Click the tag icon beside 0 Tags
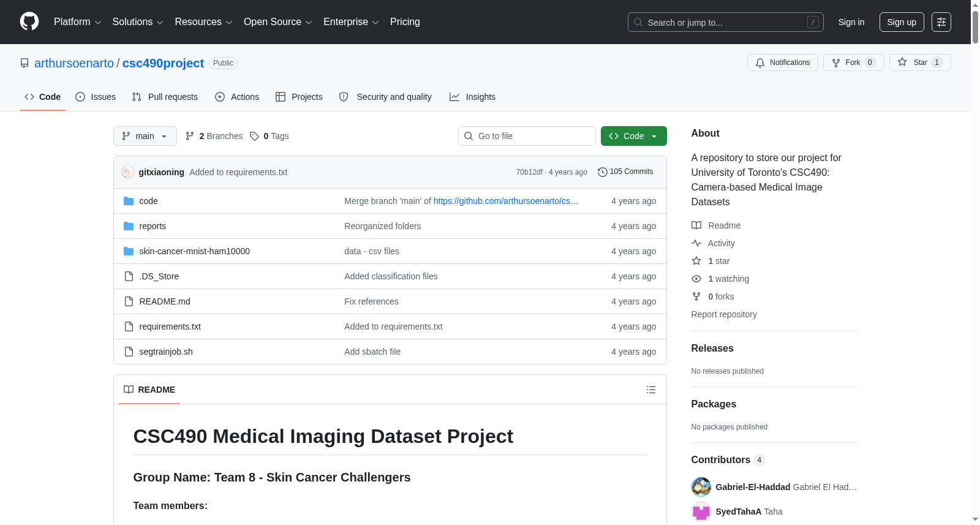Screen dimensions: 980x525 click(x=255, y=136)
